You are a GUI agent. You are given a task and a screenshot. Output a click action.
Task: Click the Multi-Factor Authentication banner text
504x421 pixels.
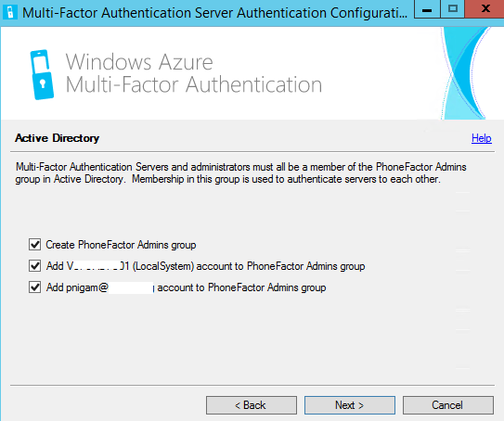point(194,84)
